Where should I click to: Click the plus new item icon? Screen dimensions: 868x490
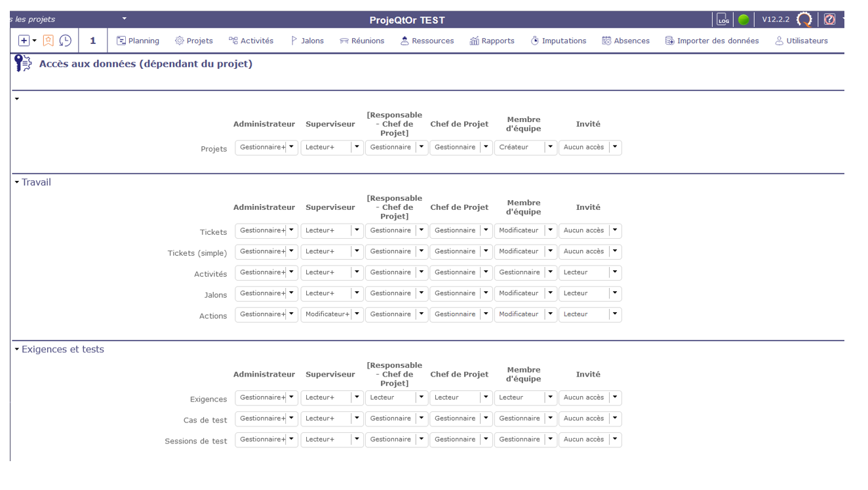(24, 41)
